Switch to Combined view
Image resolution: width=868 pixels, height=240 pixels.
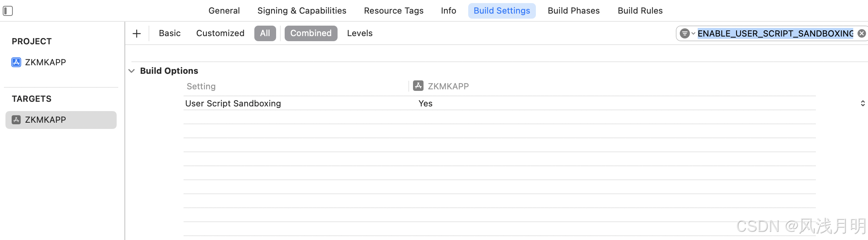311,33
